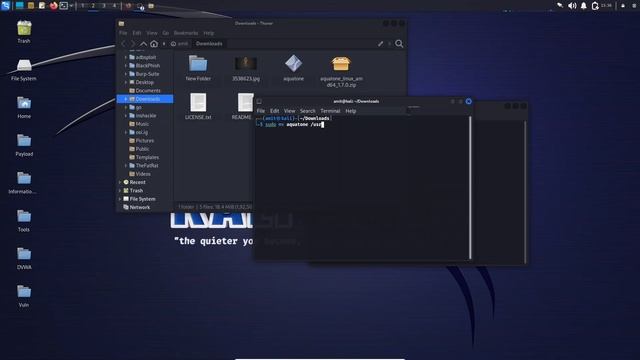Select the 3538623.jpg image thumbnail
The image size is (640, 360).
tap(246, 68)
